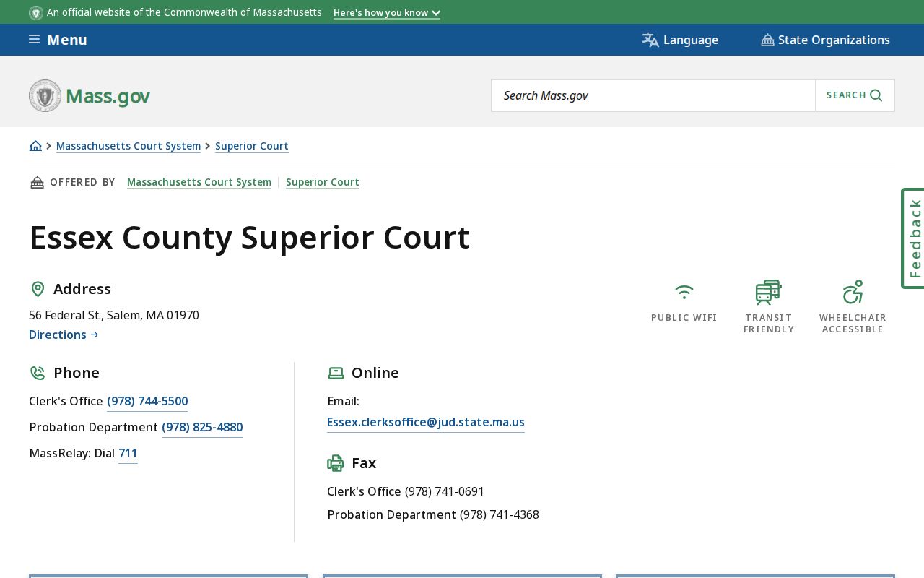Click the Essex County Superior Court heading
This screenshot has height=578, width=924.
249,238
